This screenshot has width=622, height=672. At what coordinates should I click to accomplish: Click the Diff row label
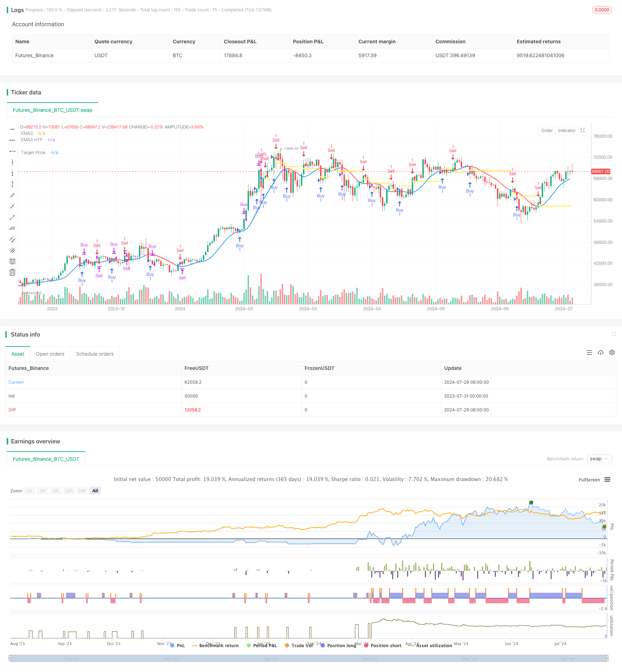(x=12, y=410)
